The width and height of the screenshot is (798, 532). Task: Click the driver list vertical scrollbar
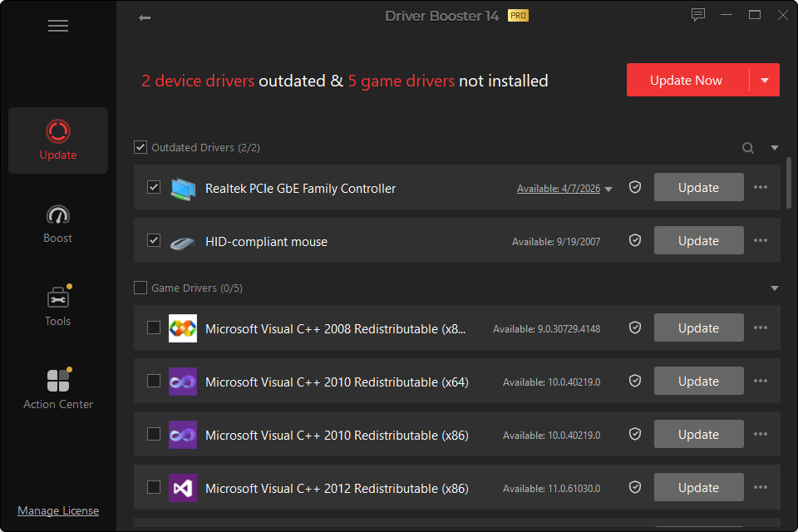[788, 183]
